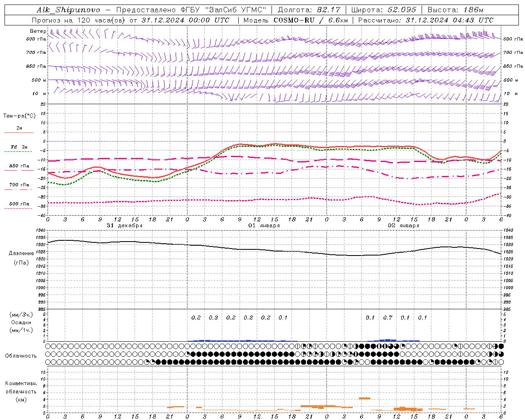The height and width of the screenshot is (420, 525).
Task: Click the Прогноз на 120 часа(ов) text
Action: 79,20
